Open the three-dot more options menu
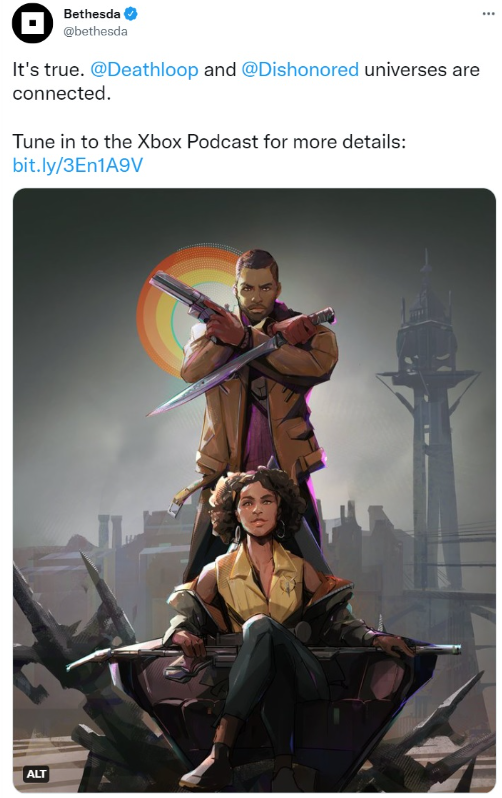Screen dimensions: 502x798 [x=488, y=14]
